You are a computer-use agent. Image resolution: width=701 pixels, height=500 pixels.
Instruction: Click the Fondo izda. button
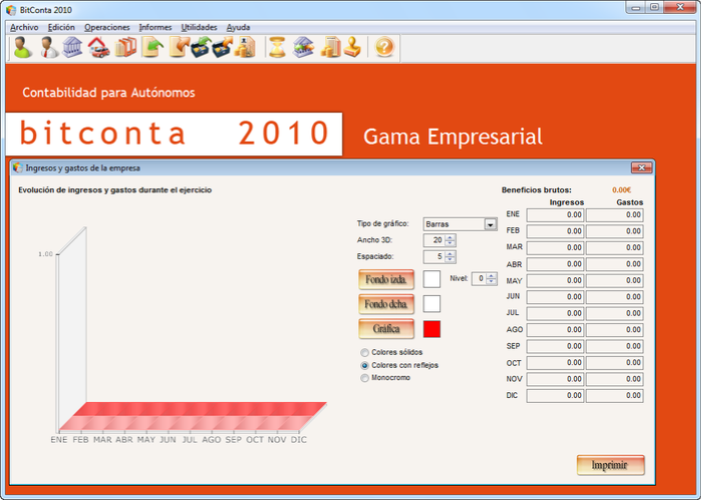tap(386, 280)
